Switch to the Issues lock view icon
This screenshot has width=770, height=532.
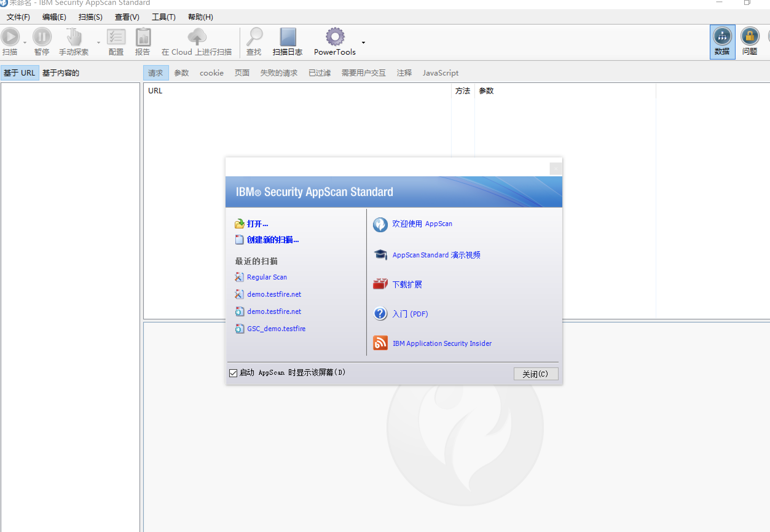750,36
